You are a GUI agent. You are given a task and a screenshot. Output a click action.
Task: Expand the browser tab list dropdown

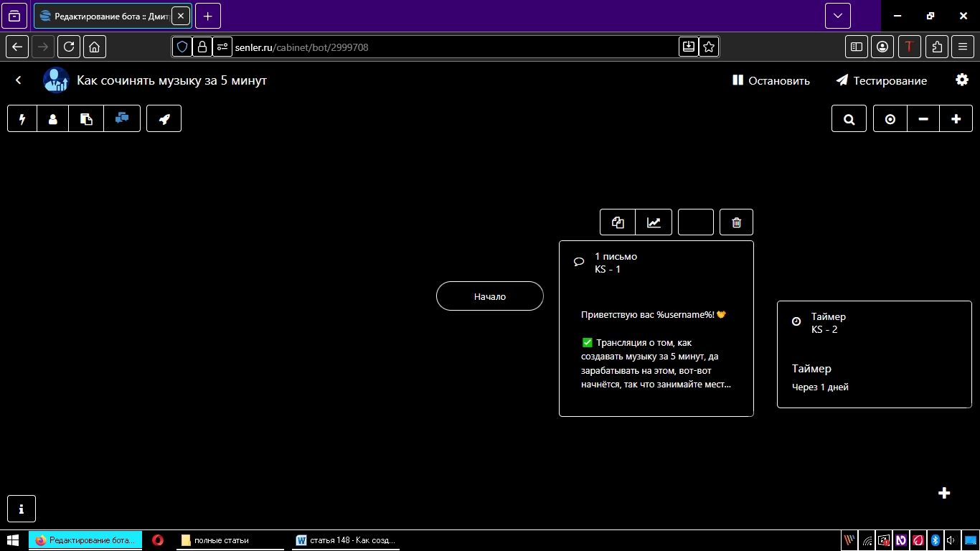tap(837, 16)
